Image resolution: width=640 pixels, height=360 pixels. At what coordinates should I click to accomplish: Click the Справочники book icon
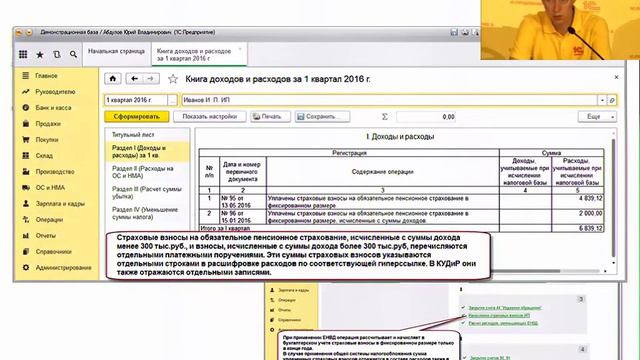26,251
